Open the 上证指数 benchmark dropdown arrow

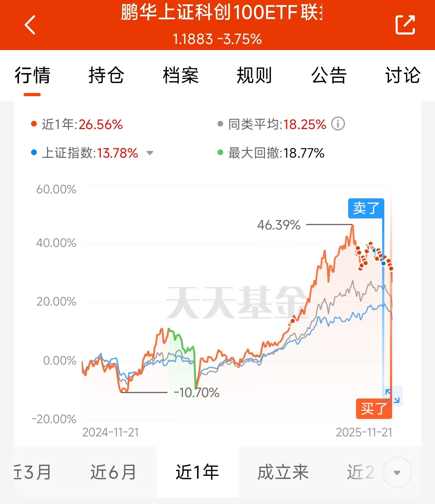coord(150,153)
